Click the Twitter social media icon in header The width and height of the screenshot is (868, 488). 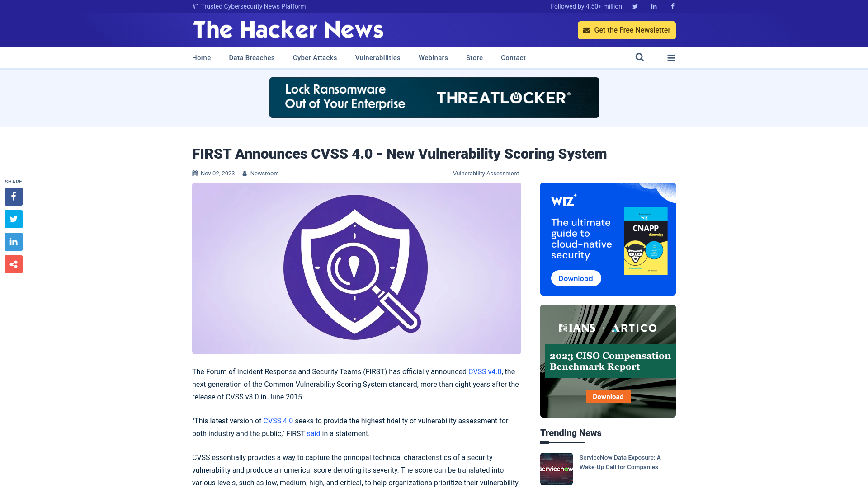[635, 6]
